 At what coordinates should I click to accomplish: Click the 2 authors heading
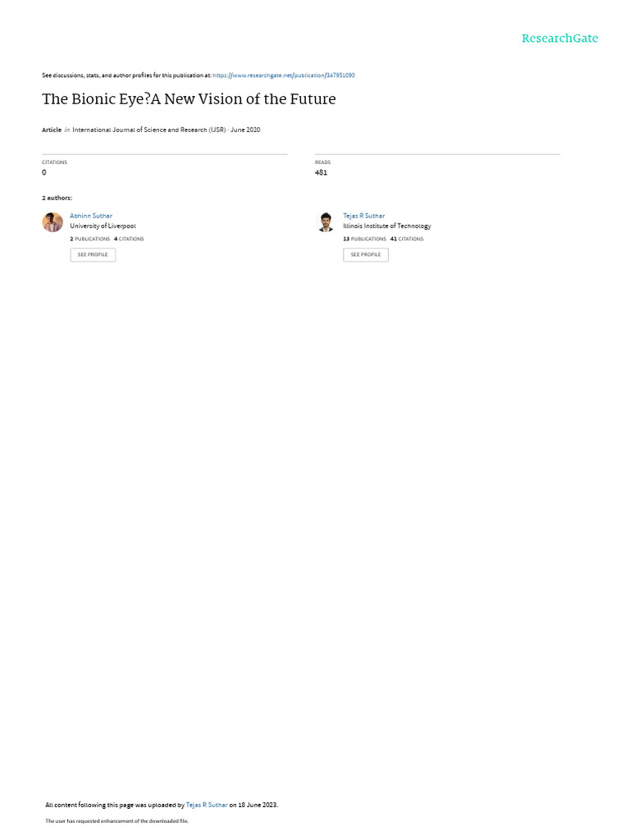click(57, 199)
